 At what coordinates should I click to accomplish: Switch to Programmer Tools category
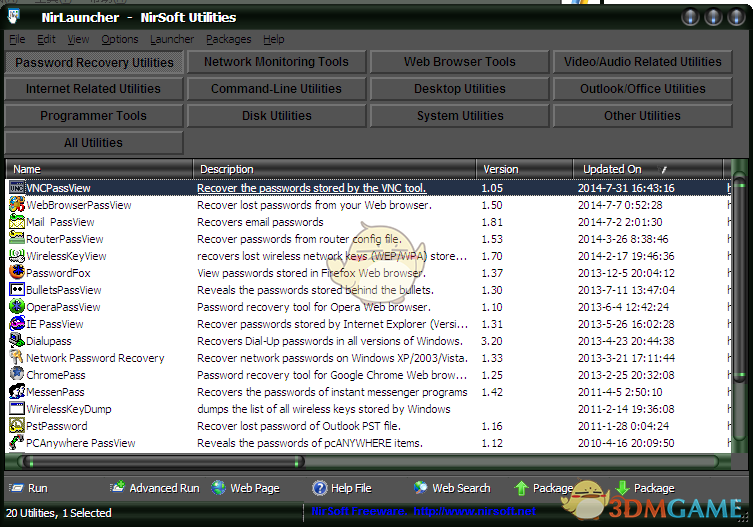(x=94, y=116)
